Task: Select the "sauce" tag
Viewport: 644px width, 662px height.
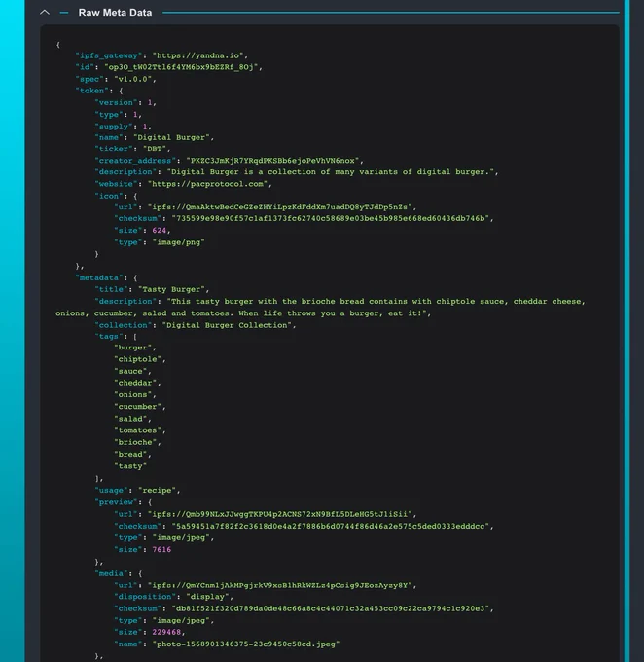Action: coord(130,371)
